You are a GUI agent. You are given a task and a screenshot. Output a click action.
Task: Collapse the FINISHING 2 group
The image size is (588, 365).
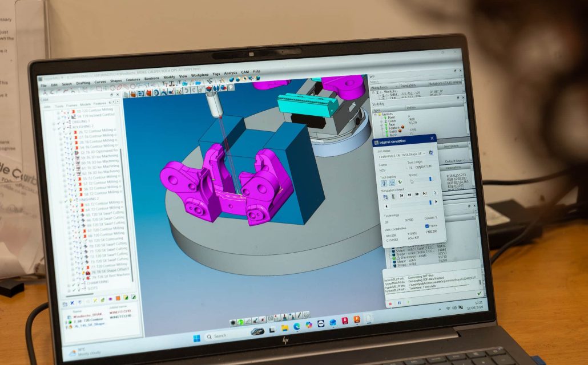pyautogui.click(x=61, y=202)
